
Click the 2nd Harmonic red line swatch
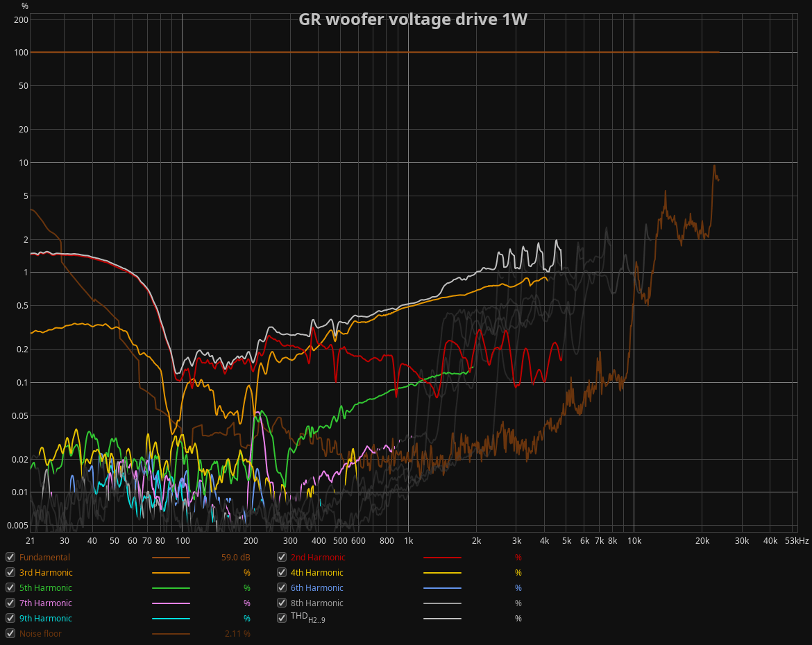click(442, 558)
